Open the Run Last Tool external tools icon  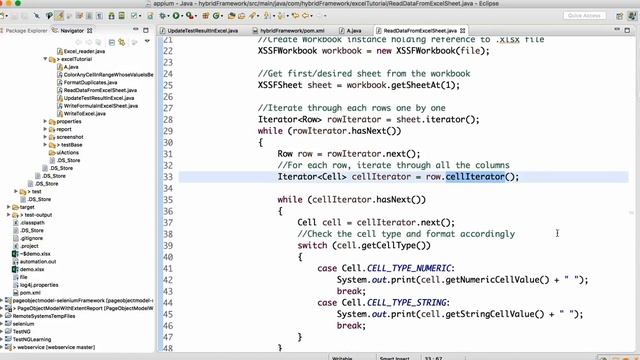pos(189,16)
